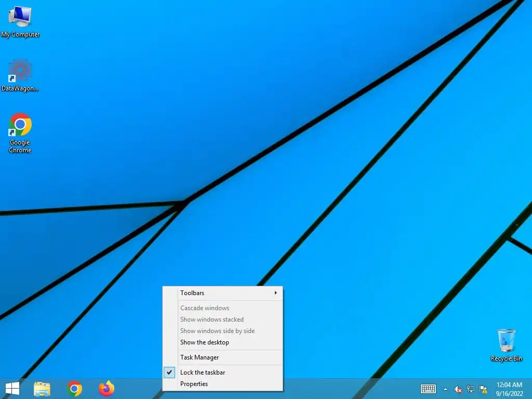The height and width of the screenshot is (399, 532).
Task: Show hidden tray icons arrow
Action: pos(445,389)
